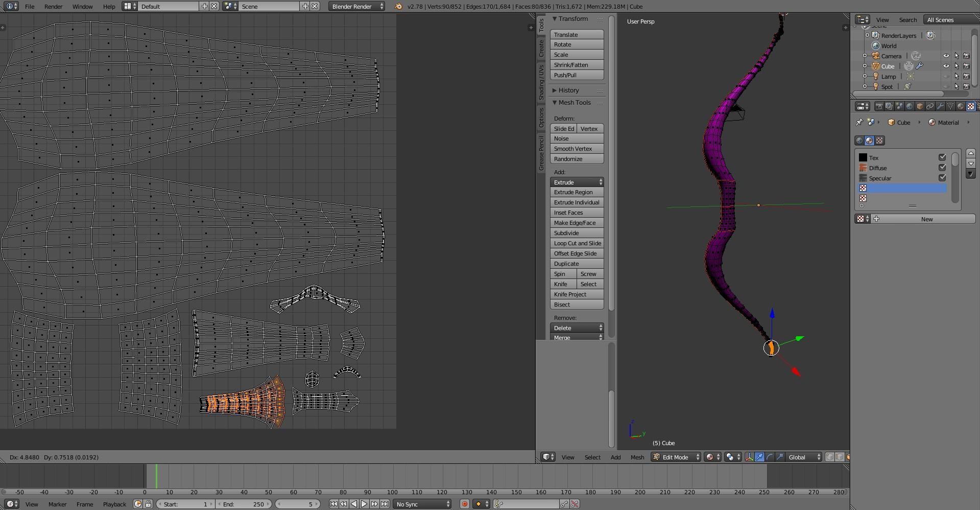Viewport: 980px width, 510px height.
Task: Disable the Diffuse texture slot checkbox
Action: [x=942, y=168]
